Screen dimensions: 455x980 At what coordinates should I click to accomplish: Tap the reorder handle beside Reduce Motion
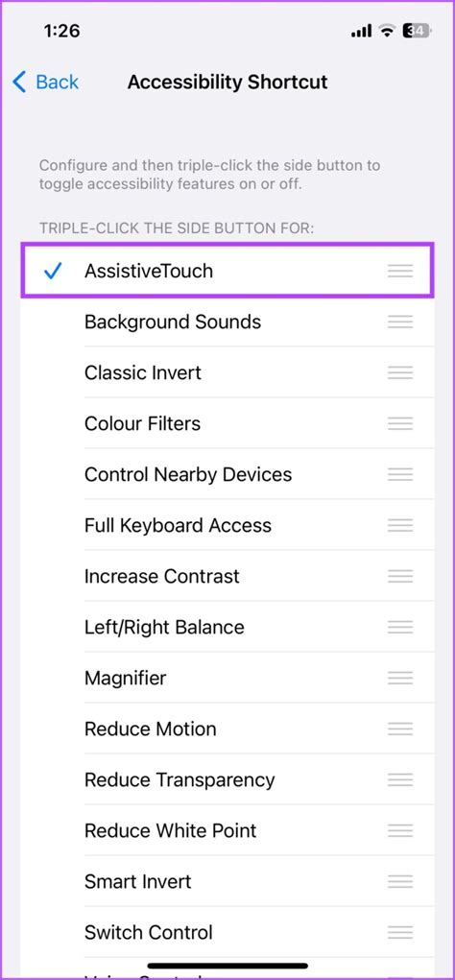click(400, 729)
